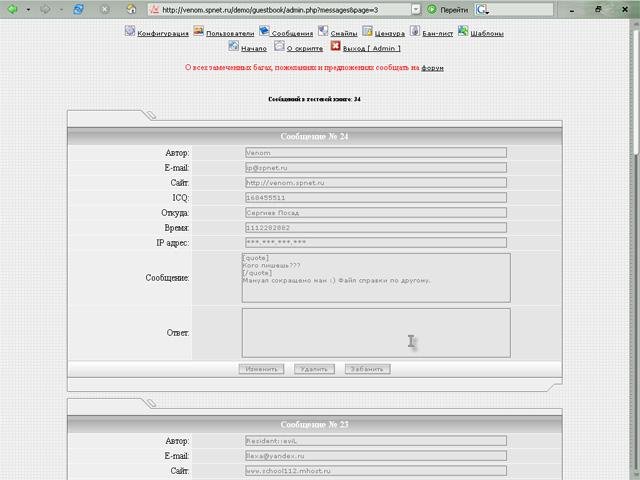640x480 pixels.
Task: Click the Перейти label in the toolbar
Action: tap(454, 10)
